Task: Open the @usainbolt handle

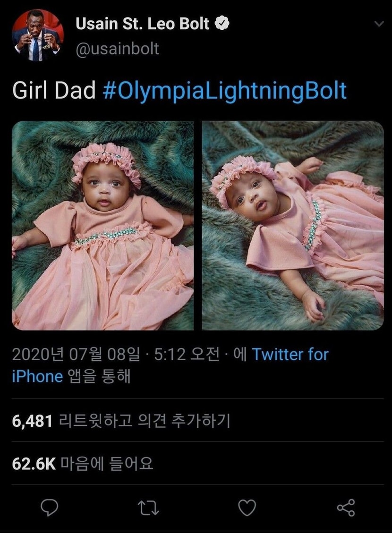Action: click(117, 49)
